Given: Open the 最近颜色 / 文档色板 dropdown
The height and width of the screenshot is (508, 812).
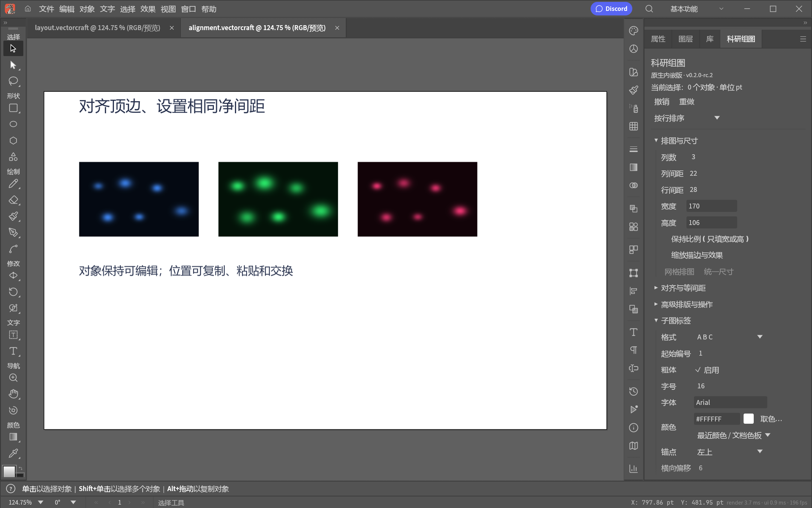Looking at the screenshot, I should click(x=734, y=435).
